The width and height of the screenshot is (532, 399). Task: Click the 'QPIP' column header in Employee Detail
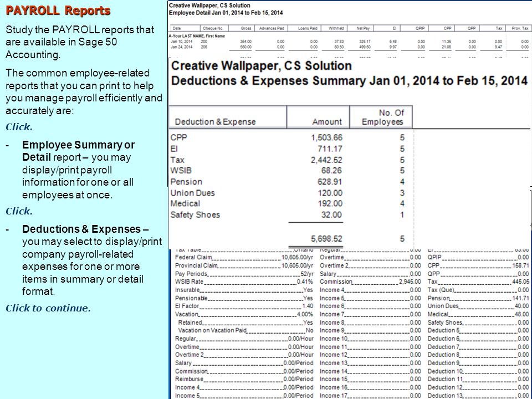coord(420,28)
